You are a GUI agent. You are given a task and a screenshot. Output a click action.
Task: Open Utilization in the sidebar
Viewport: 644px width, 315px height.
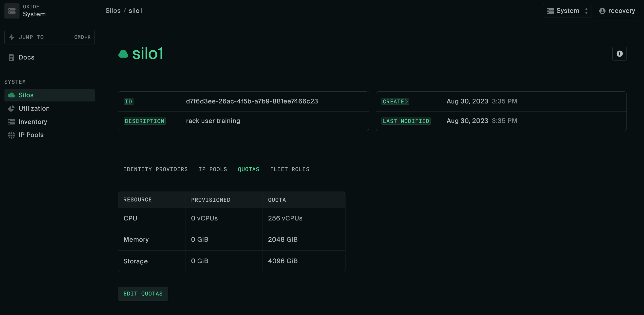(34, 108)
